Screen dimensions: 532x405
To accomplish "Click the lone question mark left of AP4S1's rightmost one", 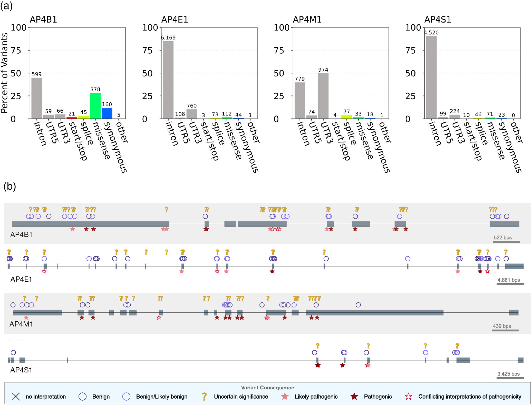I will pos(425,346).
